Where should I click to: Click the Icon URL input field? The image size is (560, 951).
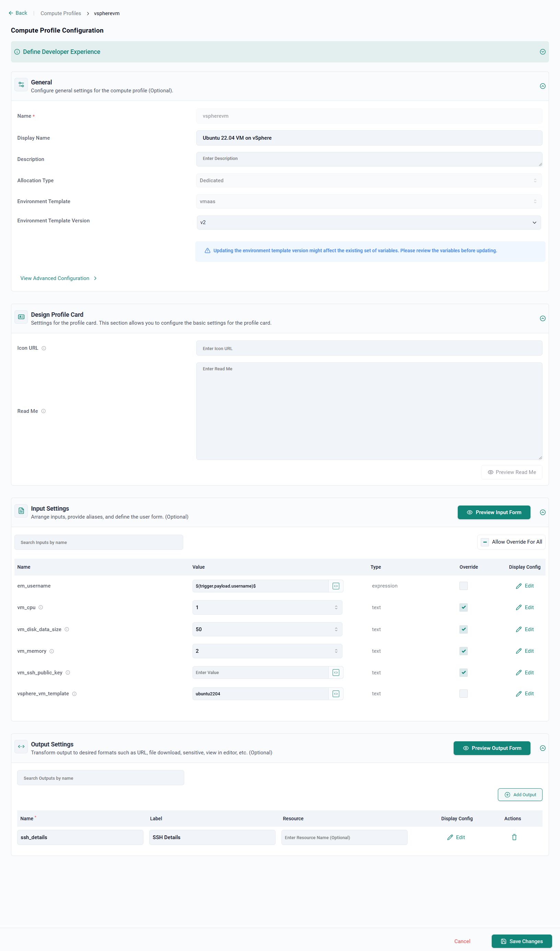369,348
